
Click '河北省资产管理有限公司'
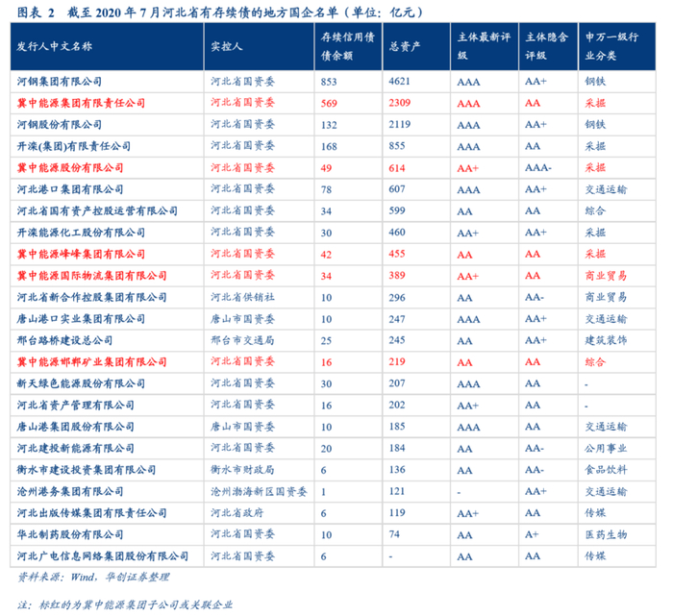(76, 405)
